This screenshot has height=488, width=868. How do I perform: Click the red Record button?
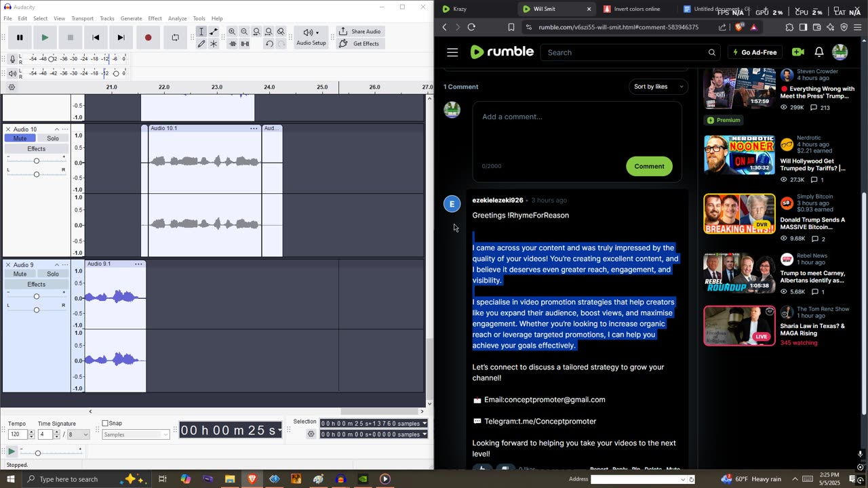[x=148, y=37]
